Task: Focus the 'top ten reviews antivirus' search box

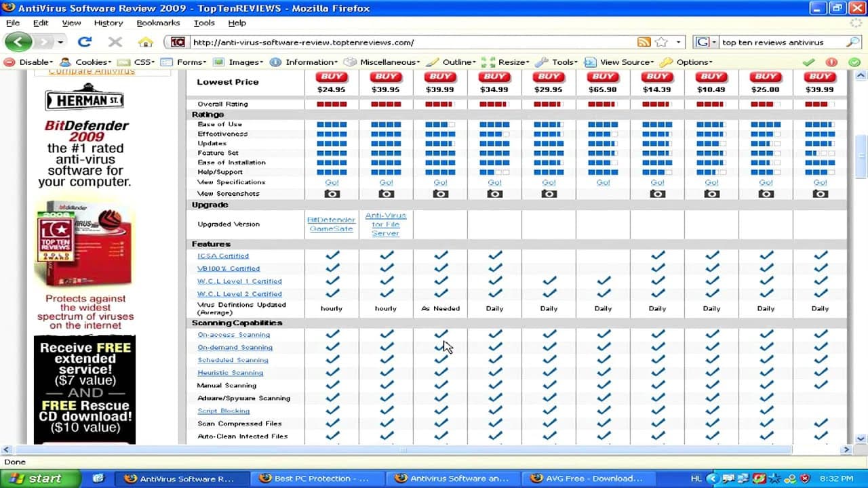Action: pos(782,42)
